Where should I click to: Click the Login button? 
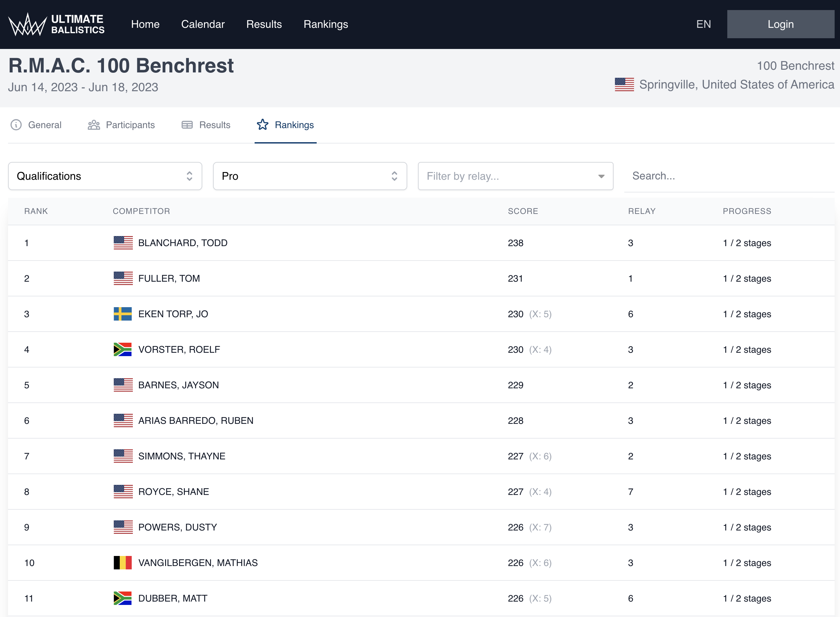coord(781,24)
